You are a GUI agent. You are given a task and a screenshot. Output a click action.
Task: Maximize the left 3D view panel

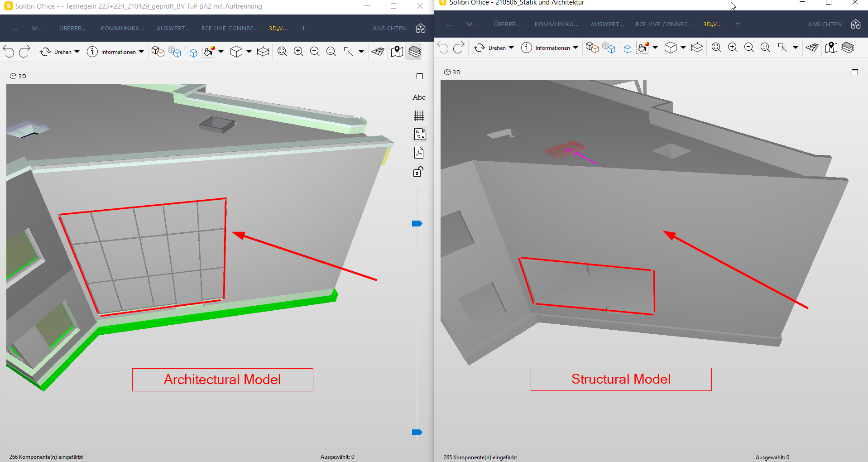pos(420,76)
